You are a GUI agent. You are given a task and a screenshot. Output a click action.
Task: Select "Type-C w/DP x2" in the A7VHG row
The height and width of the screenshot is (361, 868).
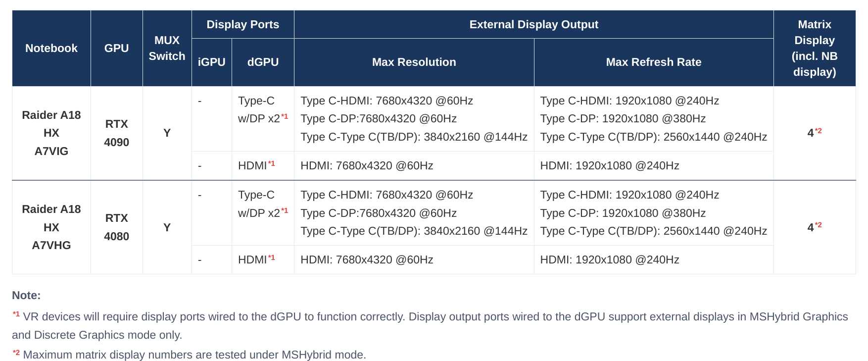pyautogui.click(x=263, y=204)
